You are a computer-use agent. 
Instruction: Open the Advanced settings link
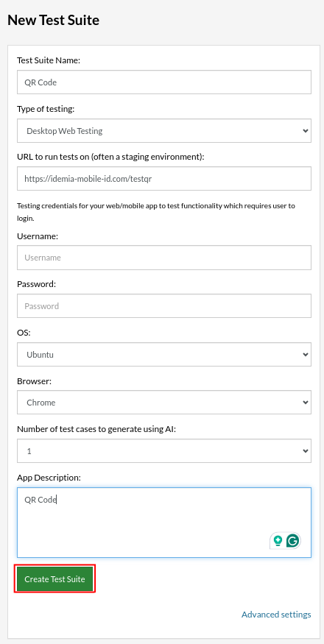[276, 615]
